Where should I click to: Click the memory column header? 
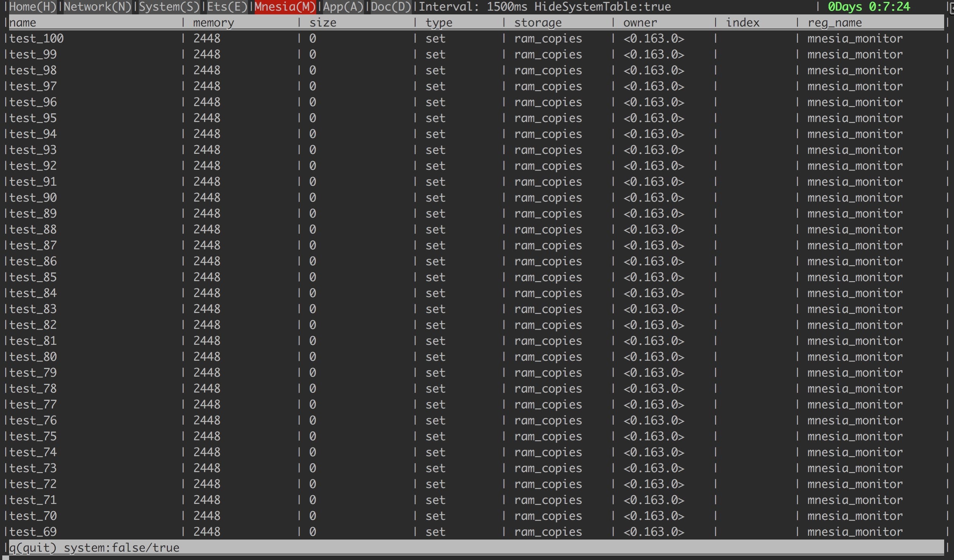point(213,23)
